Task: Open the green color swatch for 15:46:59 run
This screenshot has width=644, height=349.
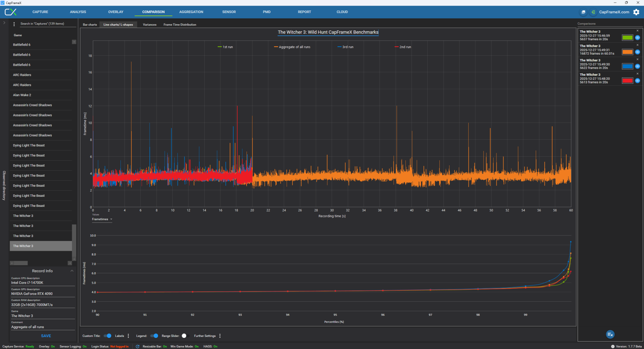Action: tap(627, 38)
